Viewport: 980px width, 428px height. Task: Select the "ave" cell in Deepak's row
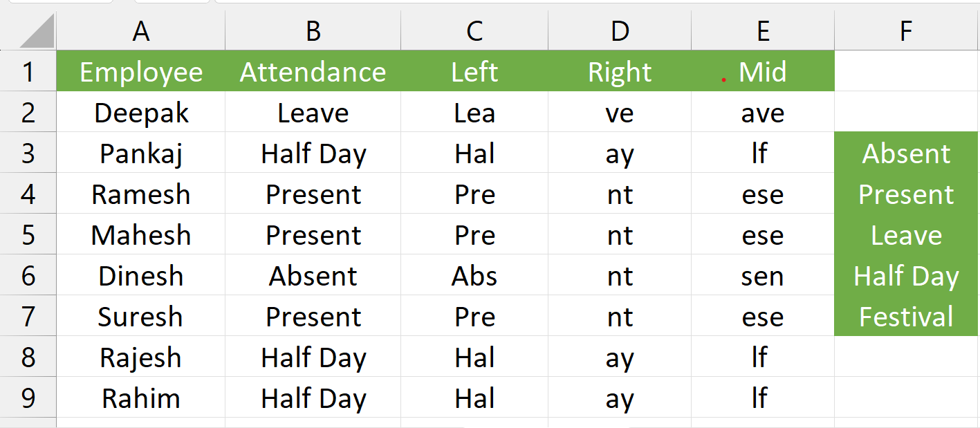click(x=762, y=113)
